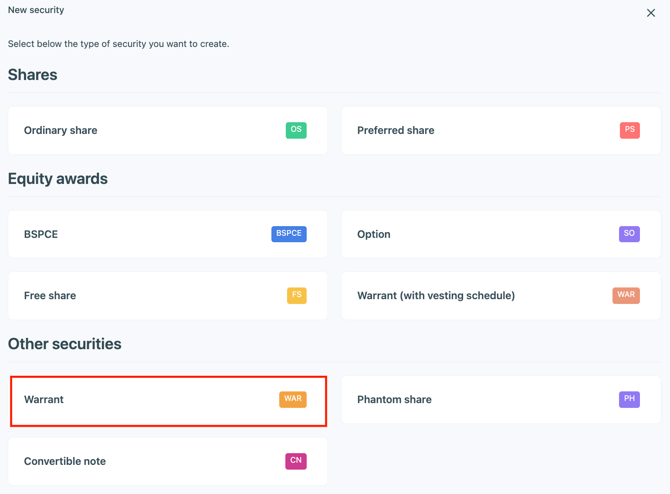Select the Ordinary share security type
The height and width of the screenshot is (494, 670).
[61, 131]
